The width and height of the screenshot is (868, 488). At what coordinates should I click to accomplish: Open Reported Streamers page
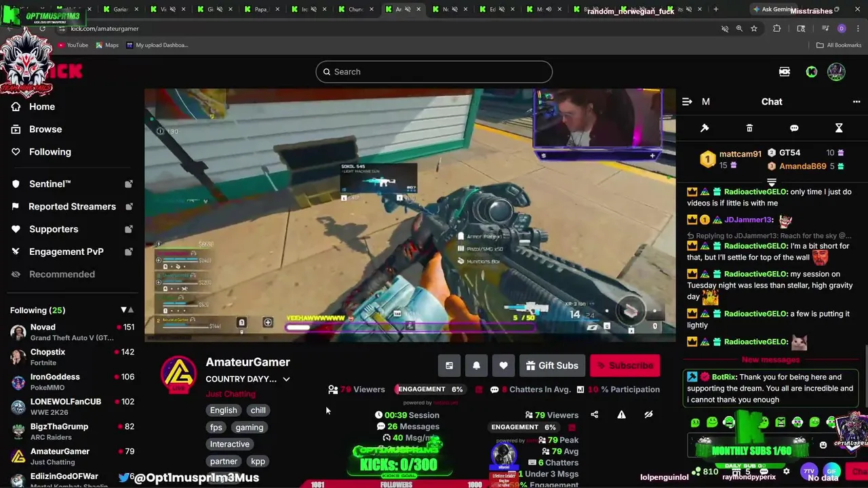[x=72, y=206]
